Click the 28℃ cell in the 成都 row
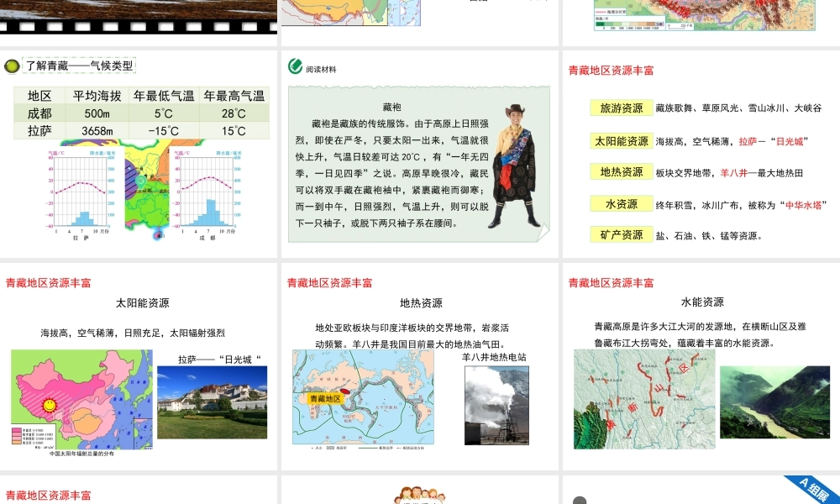Viewport: 840px width, 504px height. tap(234, 113)
